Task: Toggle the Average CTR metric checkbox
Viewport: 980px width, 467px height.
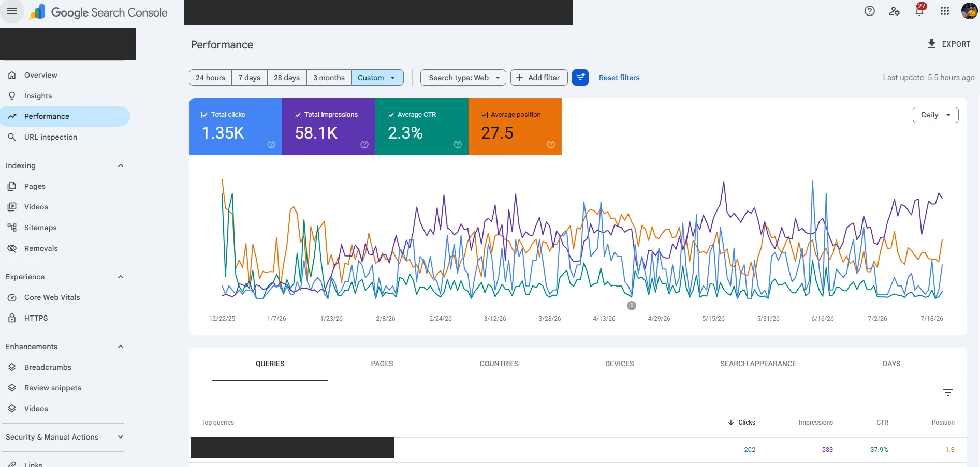Action: click(391, 115)
